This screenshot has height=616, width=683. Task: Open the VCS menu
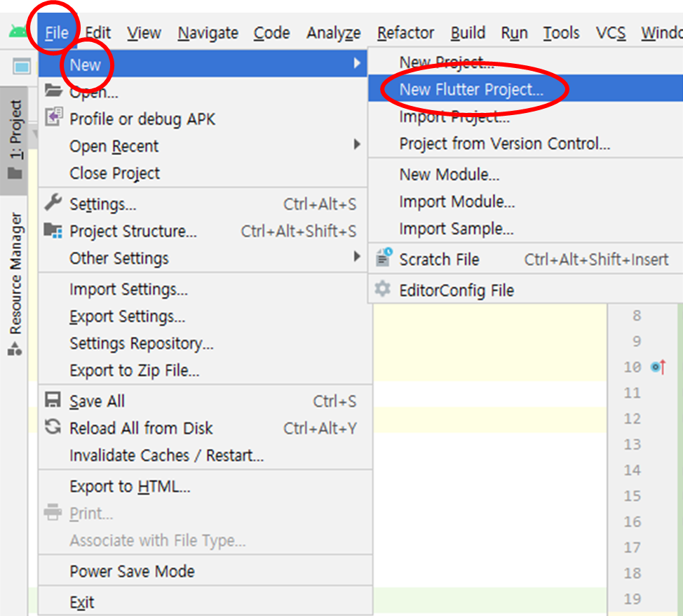tap(611, 33)
